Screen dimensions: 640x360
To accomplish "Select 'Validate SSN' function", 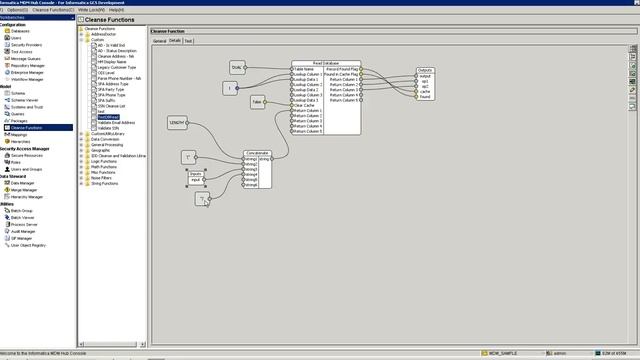I will pos(108,128).
